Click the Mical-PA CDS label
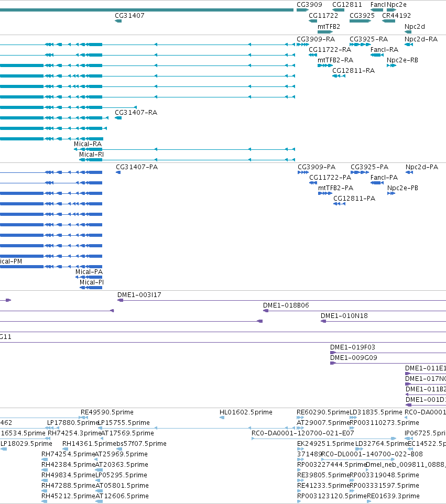 click(x=89, y=271)
